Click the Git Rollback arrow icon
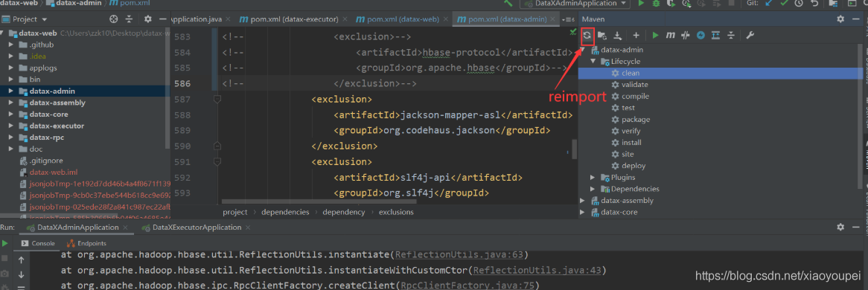This screenshot has width=868, height=290. [814, 3]
